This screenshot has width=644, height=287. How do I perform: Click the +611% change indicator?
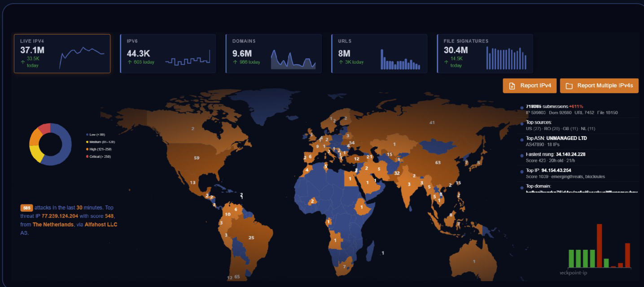tap(576, 106)
